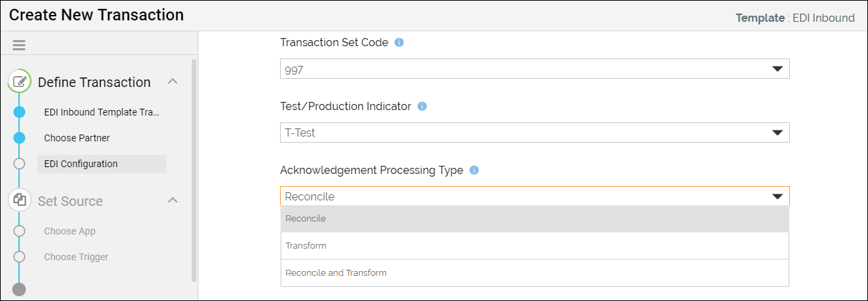This screenshot has height=301, width=868.
Task: Click the gray end-of-steps circle
Action: [19, 289]
